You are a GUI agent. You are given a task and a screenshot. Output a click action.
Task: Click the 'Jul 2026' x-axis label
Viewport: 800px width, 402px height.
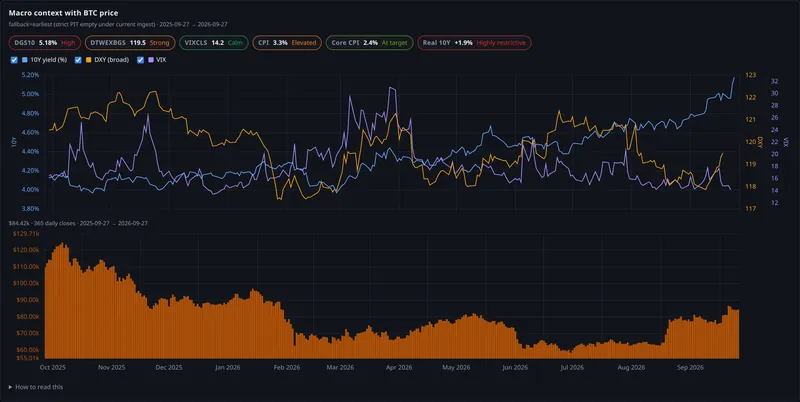(572, 367)
